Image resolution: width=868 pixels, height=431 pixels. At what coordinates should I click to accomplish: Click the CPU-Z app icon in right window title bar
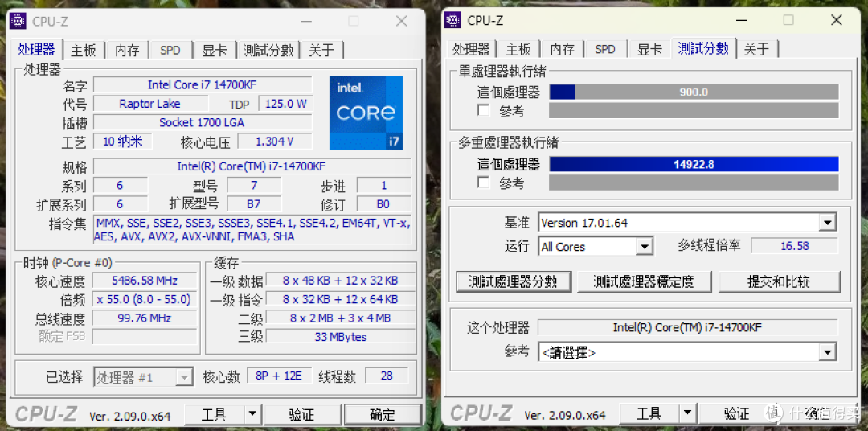point(453,20)
